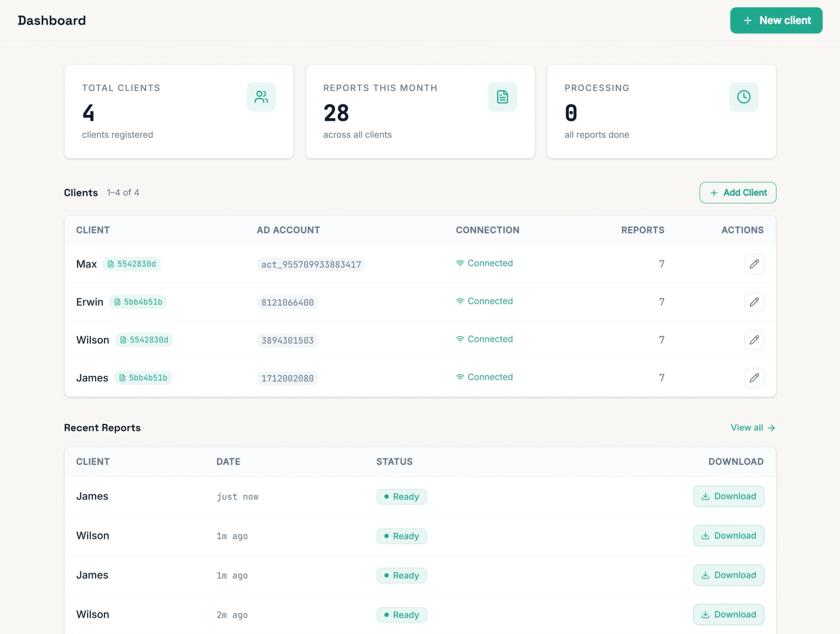Click the Recent Reports section heading
840x634 pixels.
pyautogui.click(x=102, y=428)
